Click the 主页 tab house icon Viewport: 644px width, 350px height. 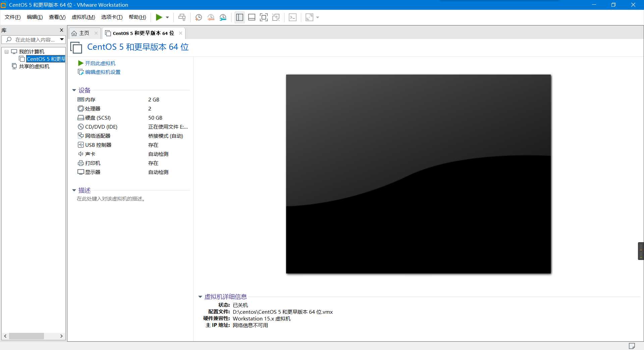[74, 33]
